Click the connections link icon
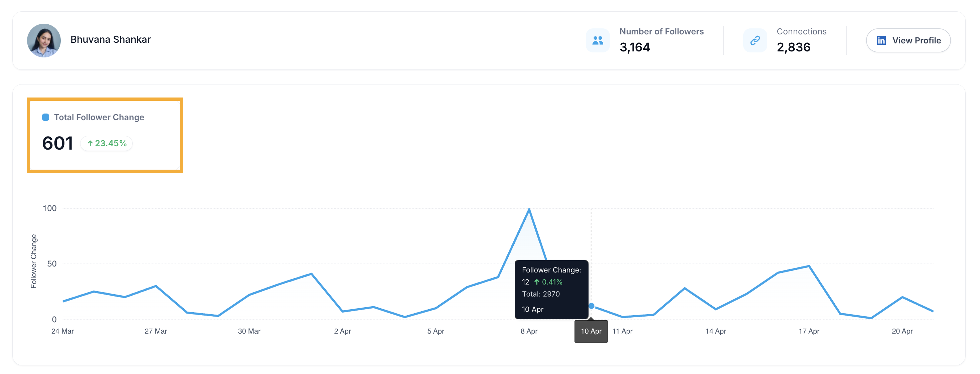The width and height of the screenshot is (980, 374). pyautogui.click(x=755, y=40)
